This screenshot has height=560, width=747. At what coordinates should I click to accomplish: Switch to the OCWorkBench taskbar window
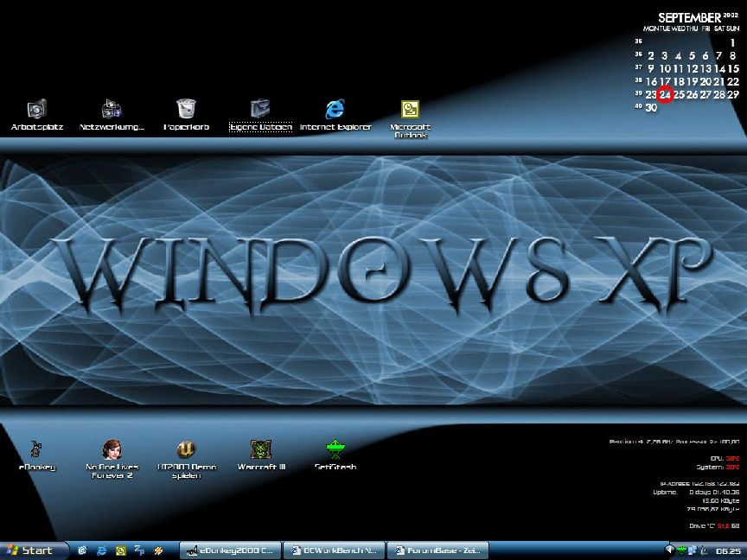[334, 550]
